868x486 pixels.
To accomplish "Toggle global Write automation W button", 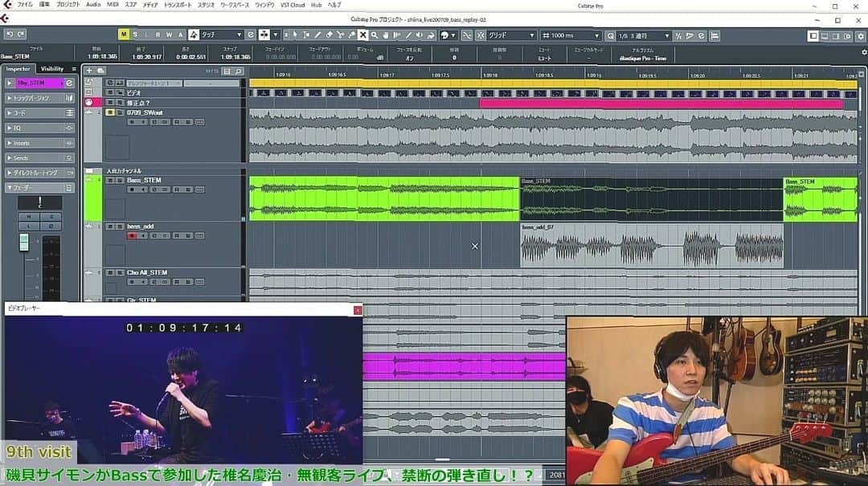I will [x=169, y=35].
